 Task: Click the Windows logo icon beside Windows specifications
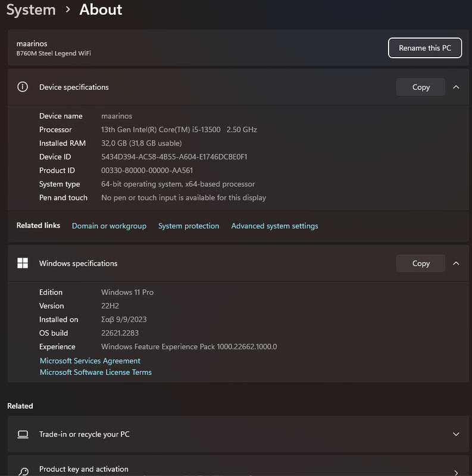pos(23,263)
